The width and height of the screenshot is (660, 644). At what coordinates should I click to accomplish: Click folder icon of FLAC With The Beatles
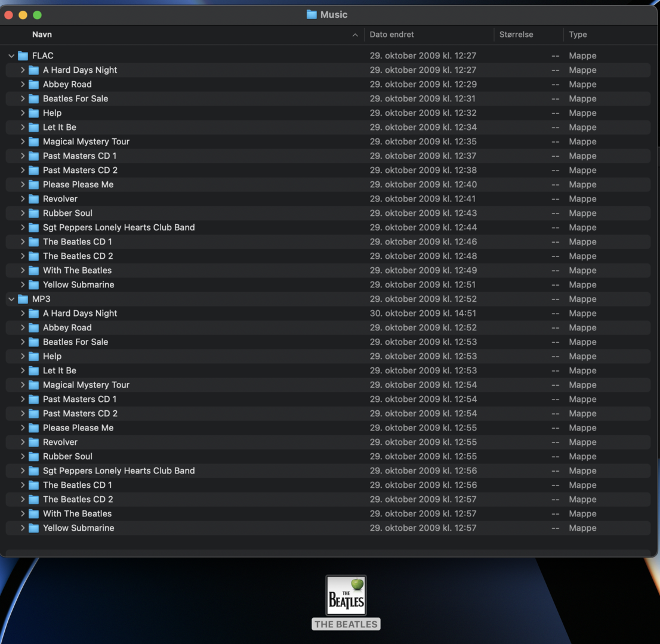33,271
